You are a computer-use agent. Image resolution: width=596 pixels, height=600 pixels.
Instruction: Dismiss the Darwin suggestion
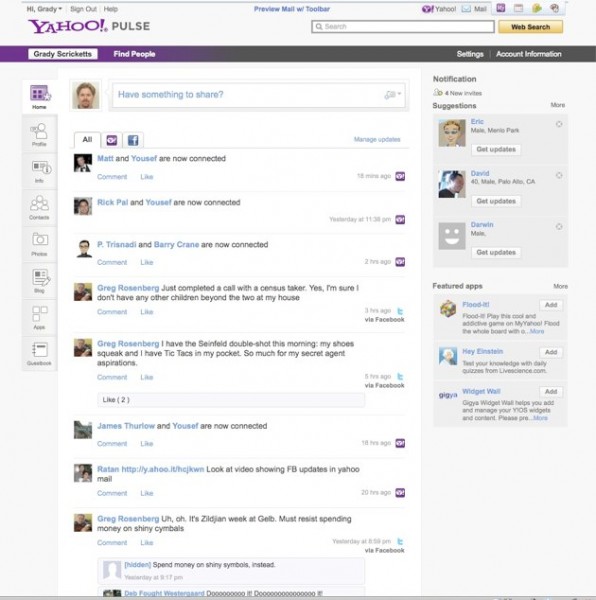pyautogui.click(x=559, y=227)
